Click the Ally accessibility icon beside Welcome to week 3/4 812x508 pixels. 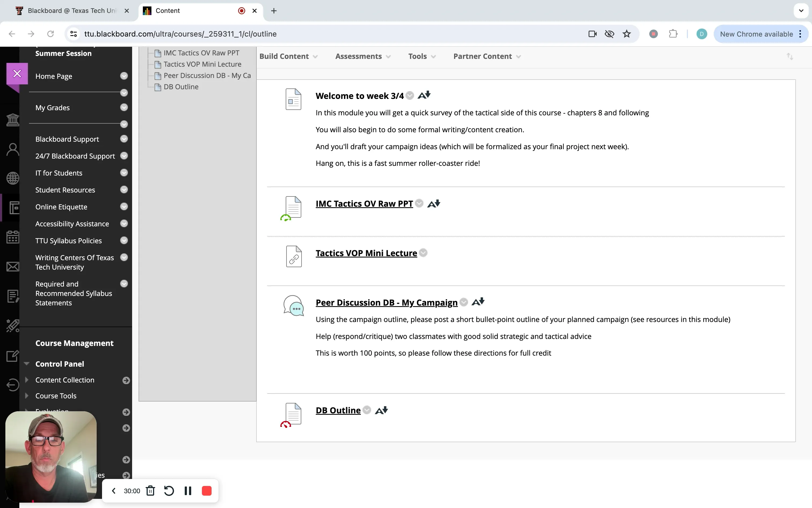tap(424, 95)
